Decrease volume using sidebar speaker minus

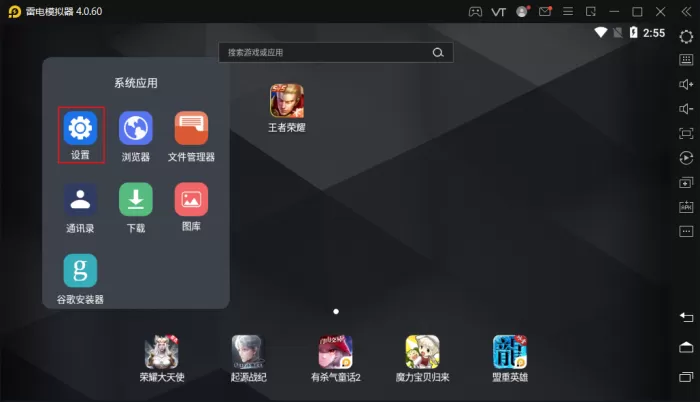[x=686, y=109]
